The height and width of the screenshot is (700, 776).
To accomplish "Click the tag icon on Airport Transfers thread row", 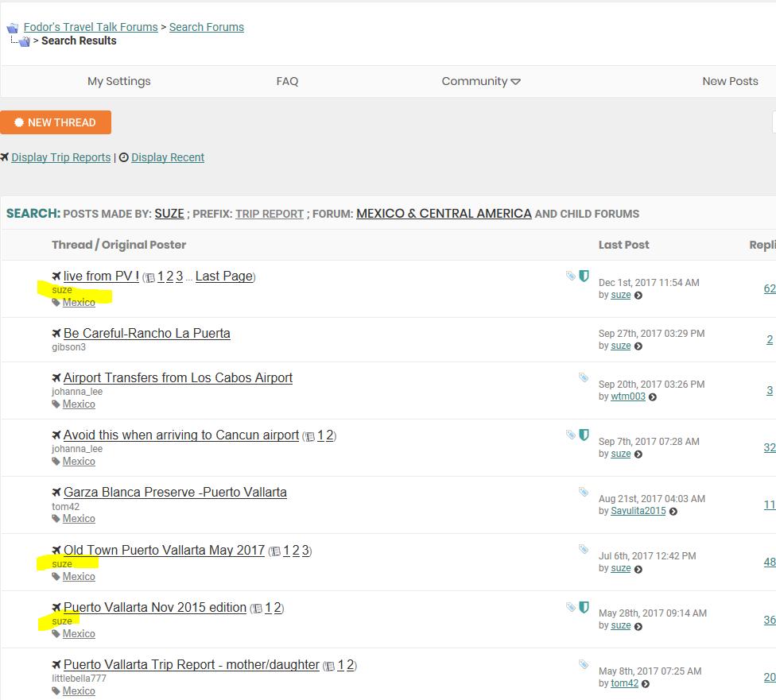I will [x=584, y=377].
